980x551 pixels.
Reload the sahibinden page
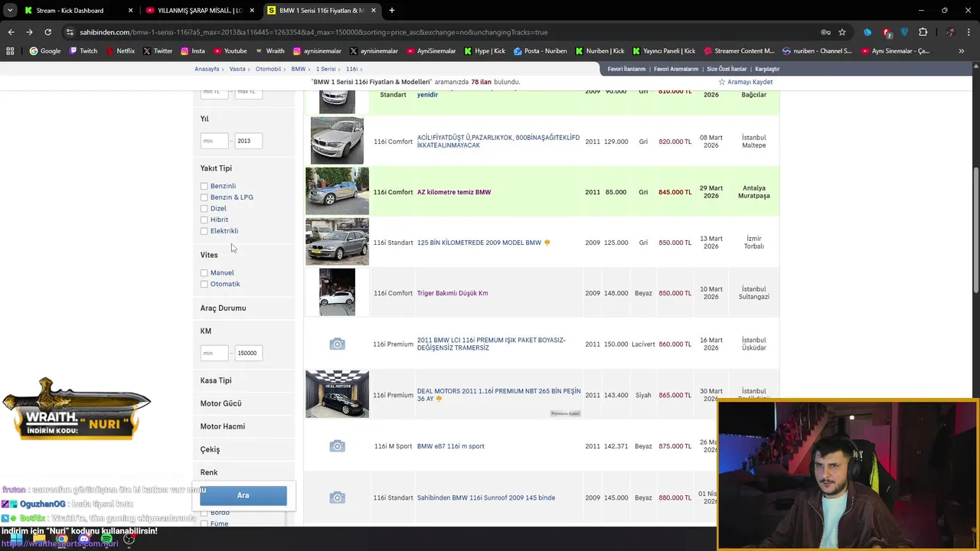47,32
